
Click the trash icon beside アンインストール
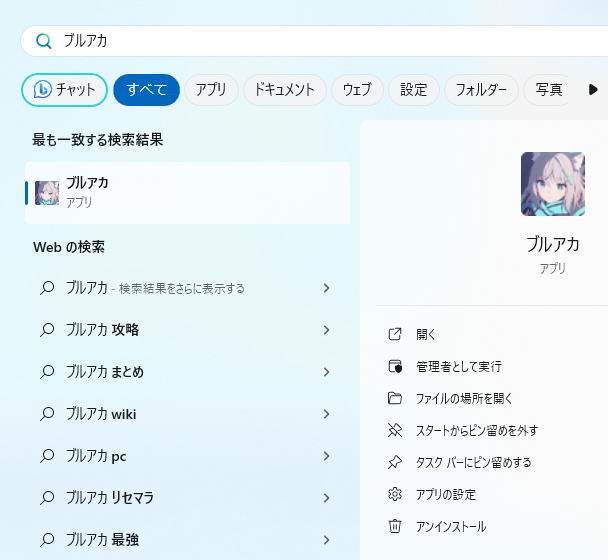click(395, 526)
